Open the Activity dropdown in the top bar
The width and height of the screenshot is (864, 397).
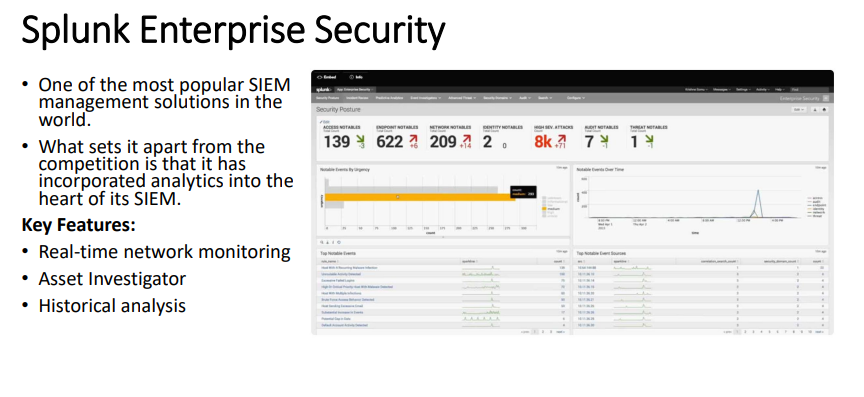763,89
